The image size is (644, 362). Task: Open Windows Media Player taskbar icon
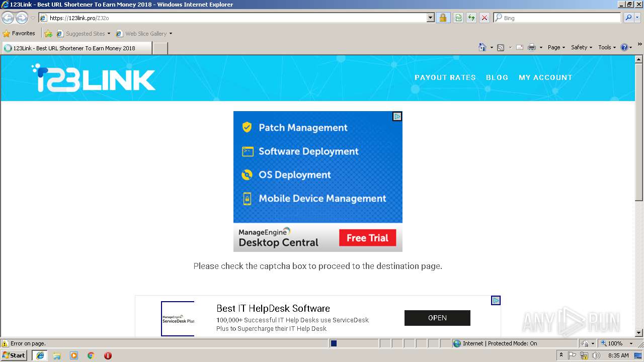[74, 355]
